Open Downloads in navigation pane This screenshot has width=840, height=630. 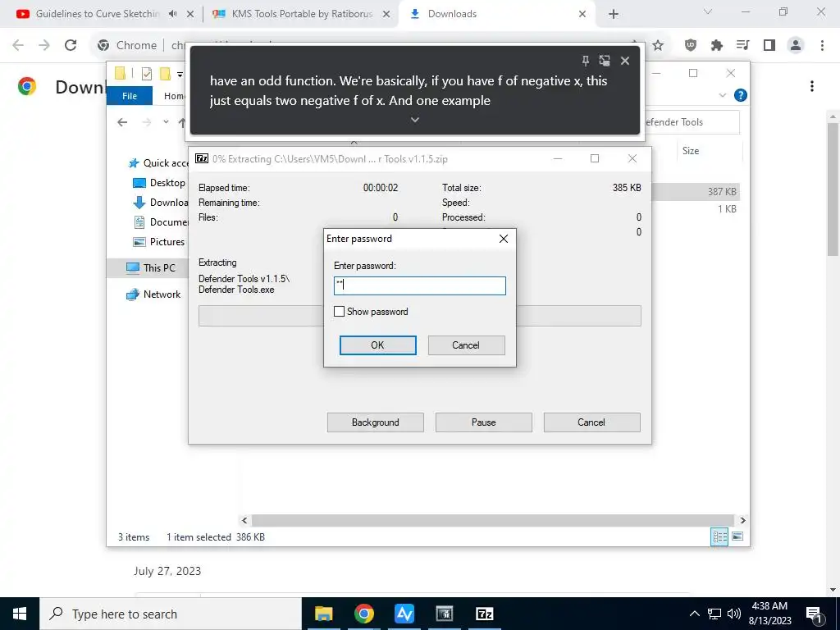tap(161, 203)
